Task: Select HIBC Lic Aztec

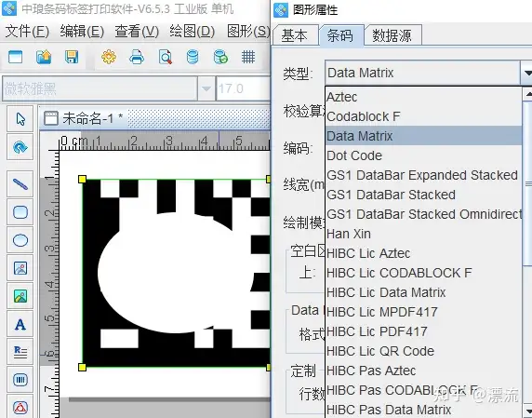Action: 423,253
